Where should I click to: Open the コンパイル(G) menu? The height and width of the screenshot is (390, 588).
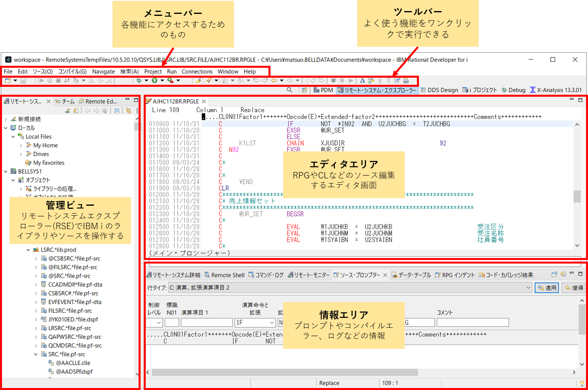pos(72,72)
